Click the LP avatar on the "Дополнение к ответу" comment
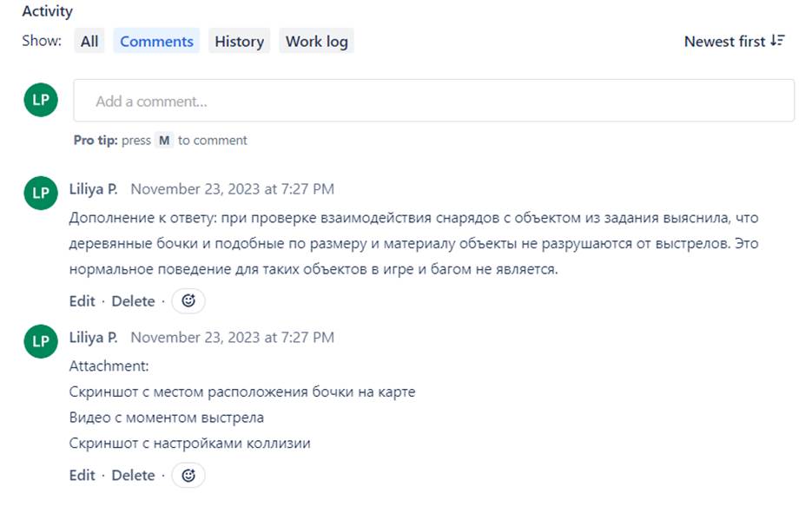 (41, 193)
